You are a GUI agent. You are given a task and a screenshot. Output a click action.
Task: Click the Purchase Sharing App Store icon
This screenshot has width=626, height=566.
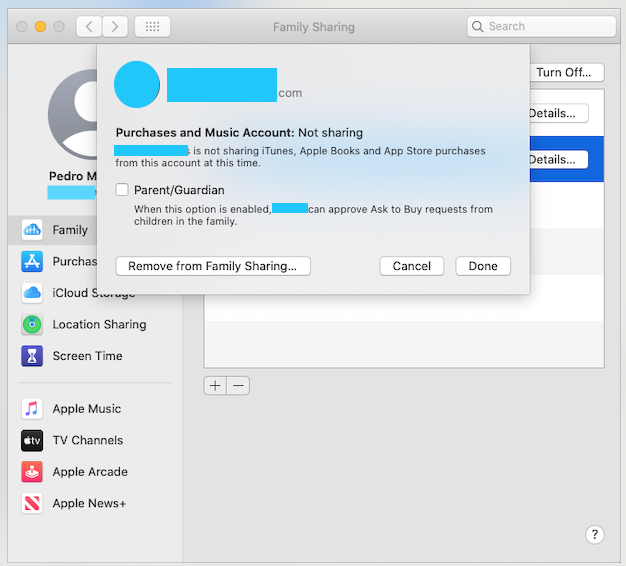[32, 261]
